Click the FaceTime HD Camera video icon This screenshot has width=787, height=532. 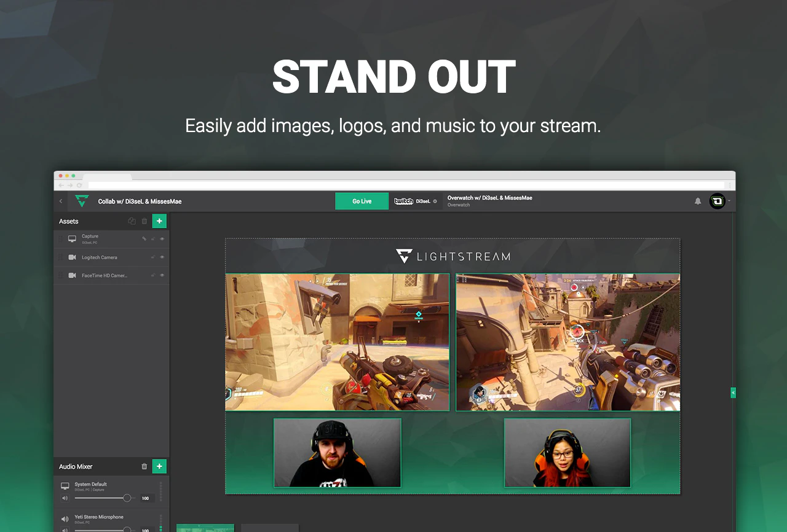tap(72, 275)
